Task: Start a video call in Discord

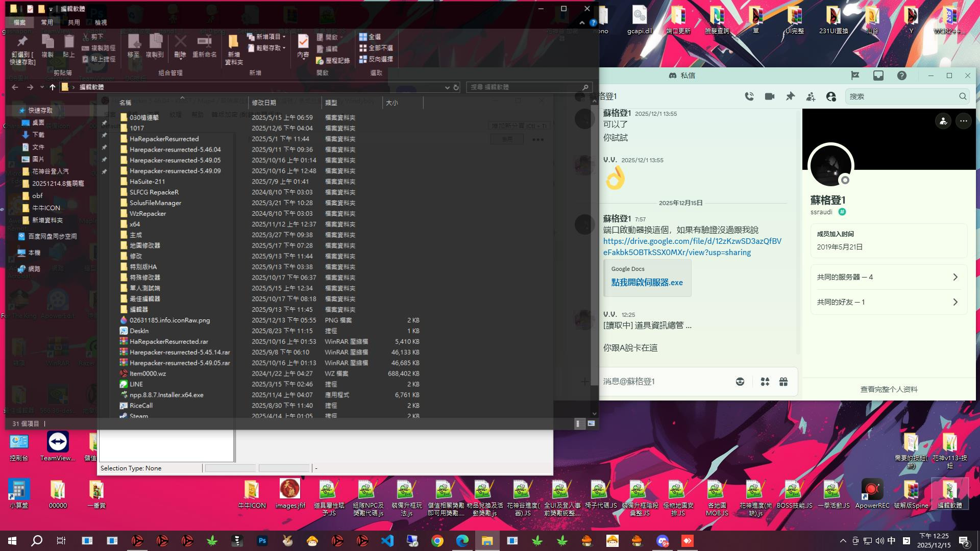Action: tap(770, 96)
